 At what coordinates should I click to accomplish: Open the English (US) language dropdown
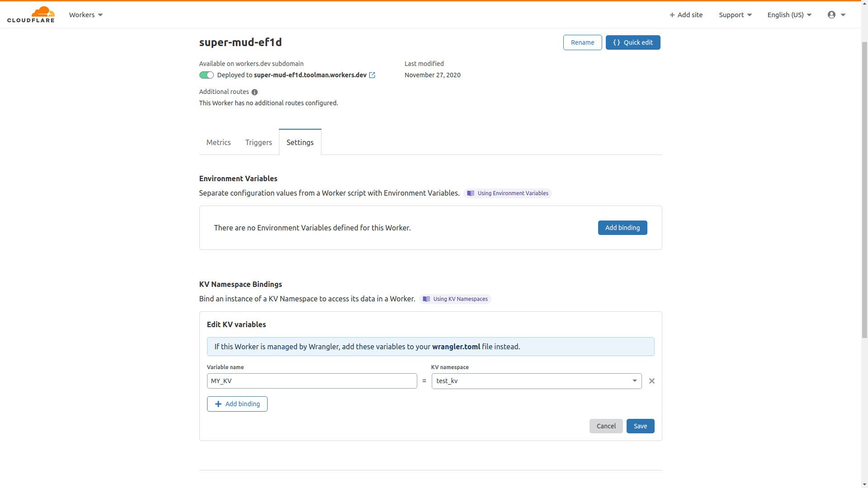(789, 15)
